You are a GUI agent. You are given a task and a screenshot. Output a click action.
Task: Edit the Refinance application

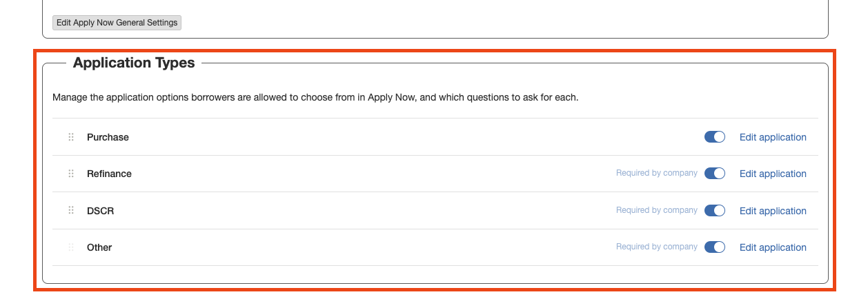773,174
